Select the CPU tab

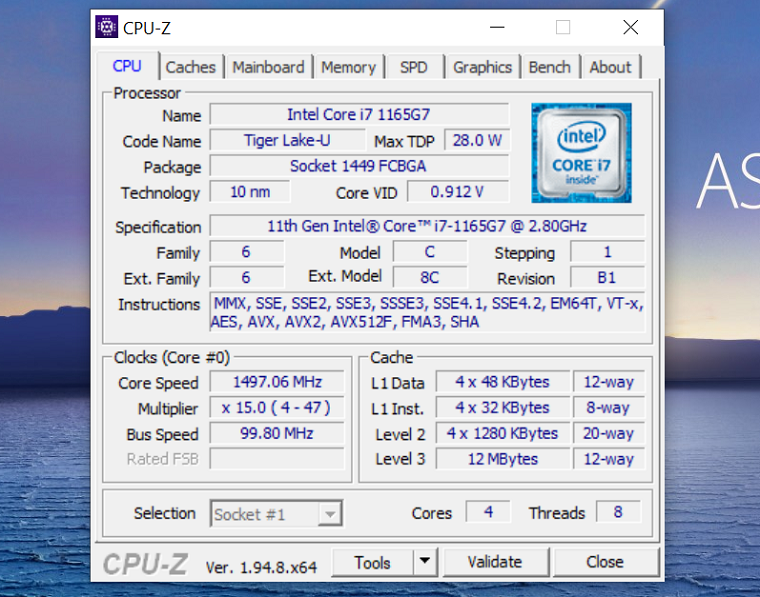pyautogui.click(x=127, y=66)
